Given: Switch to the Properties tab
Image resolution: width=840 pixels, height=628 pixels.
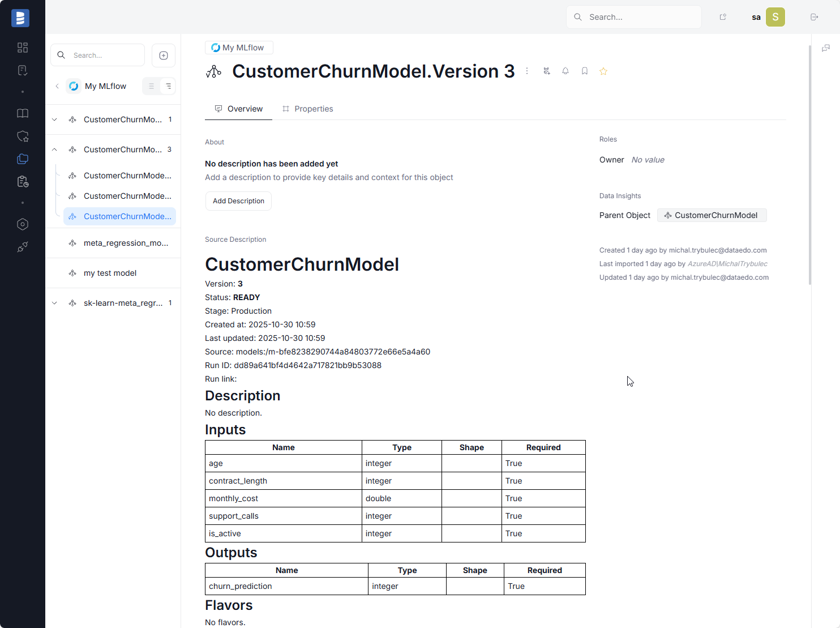Looking at the screenshot, I should click(308, 109).
